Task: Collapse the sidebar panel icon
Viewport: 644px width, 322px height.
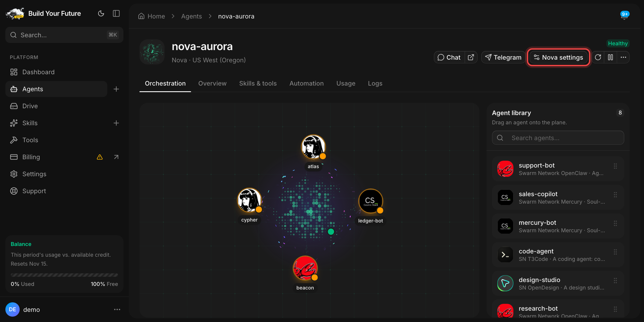Action: (x=116, y=13)
